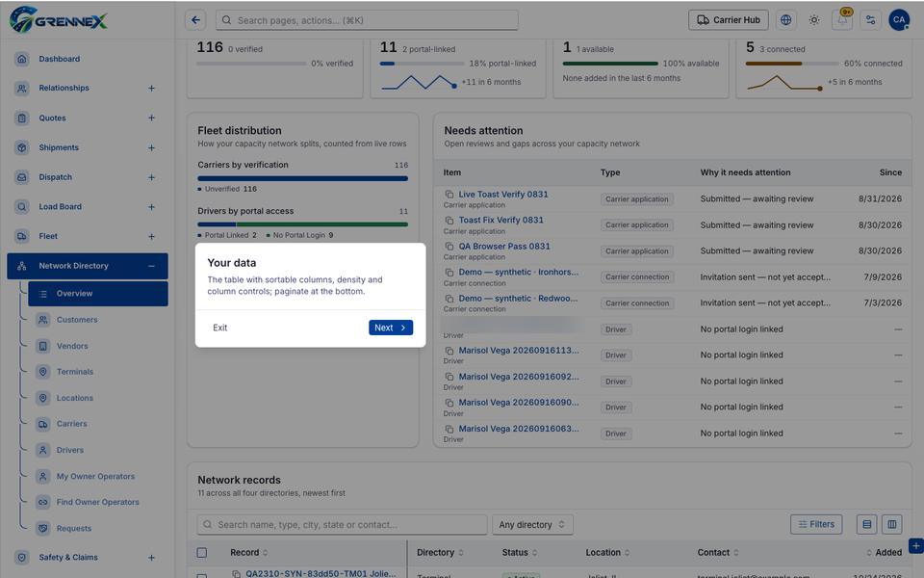Open the column controls icon next to density
Image resolution: width=924 pixels, height=578 pixels.
tap(892, 524)
